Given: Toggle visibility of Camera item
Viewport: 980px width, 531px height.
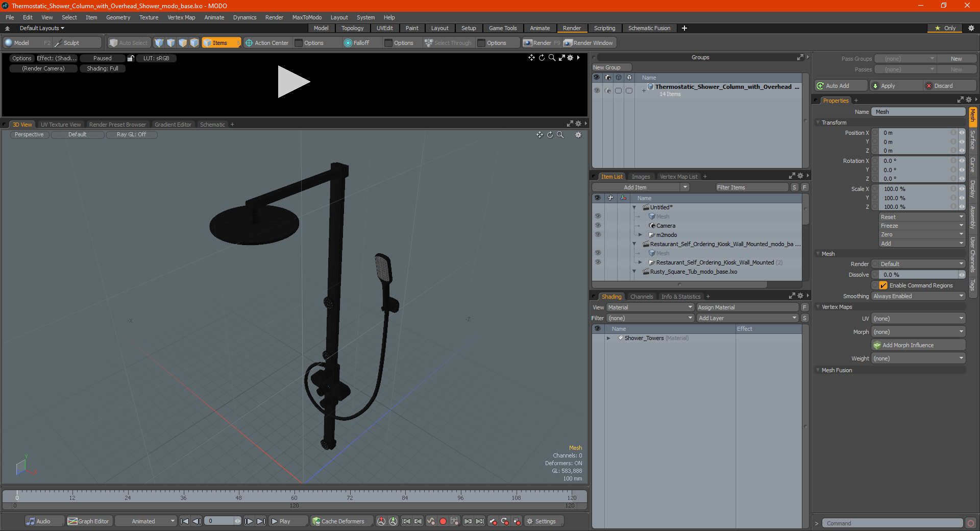Looking at the screenshot, I should [x=598, y=226].
